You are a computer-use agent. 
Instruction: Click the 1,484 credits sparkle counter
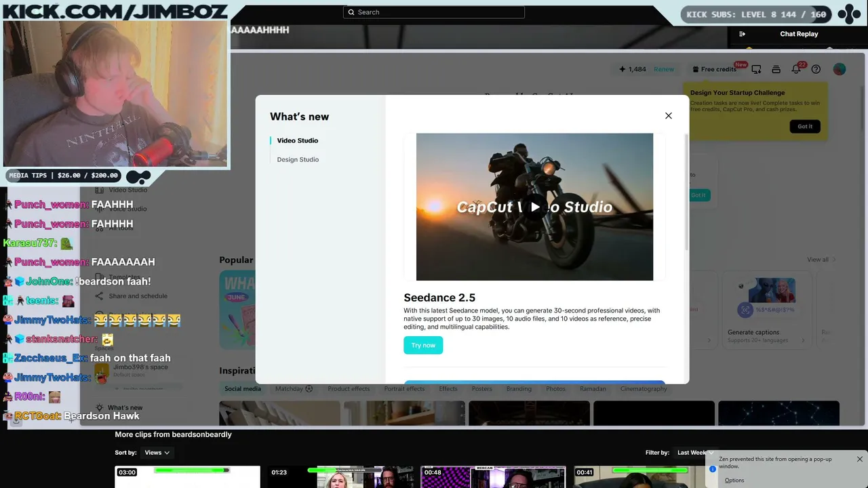tap(632, 69)
